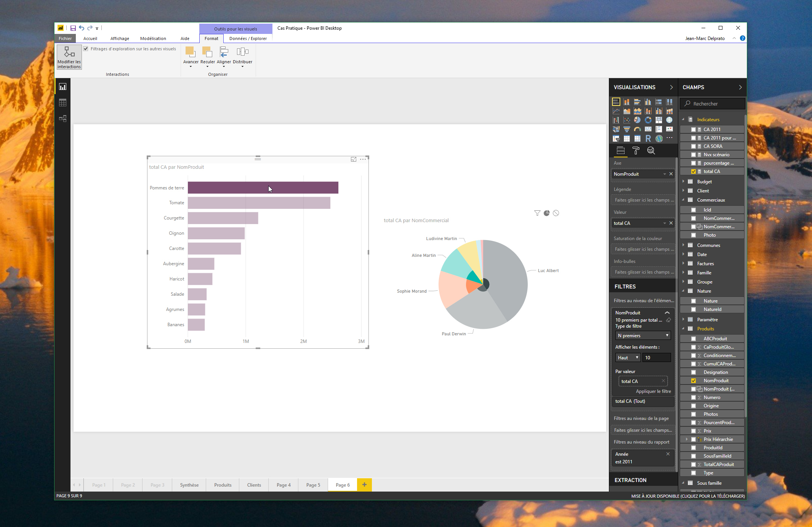Set pie interaction to Filter icon

(x=537, y=213)
